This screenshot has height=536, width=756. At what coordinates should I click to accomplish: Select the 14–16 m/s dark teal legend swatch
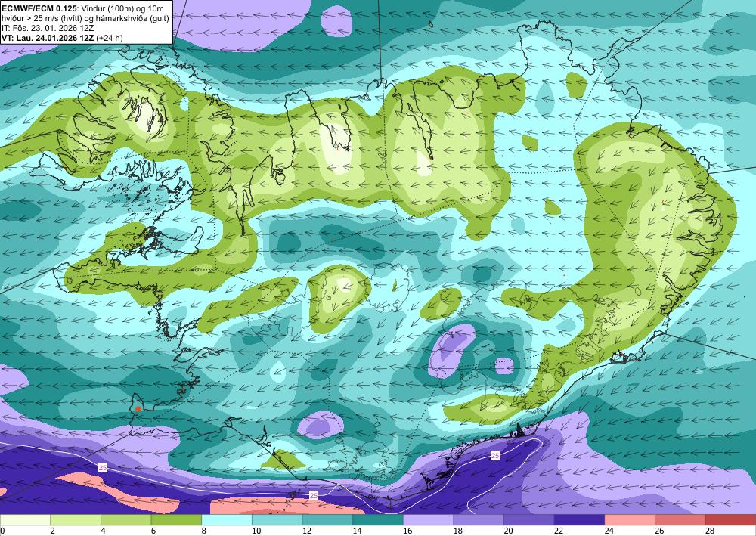coord(378,520)
